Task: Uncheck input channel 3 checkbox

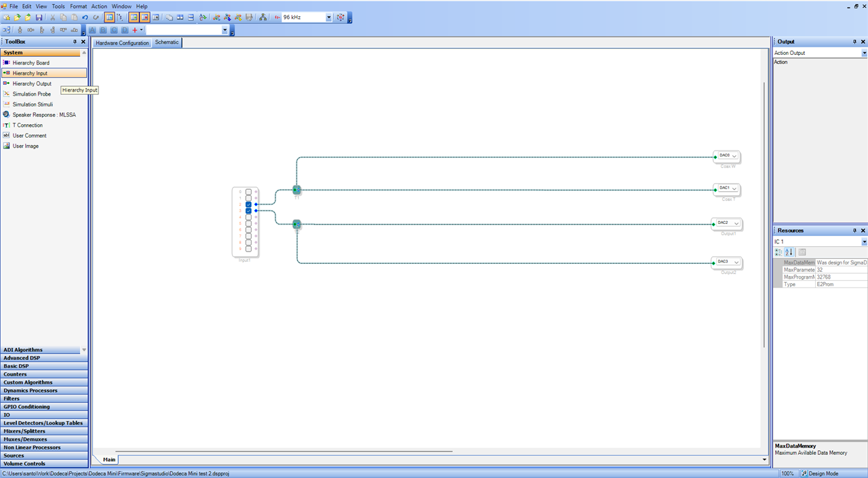Action: [249, 211]
